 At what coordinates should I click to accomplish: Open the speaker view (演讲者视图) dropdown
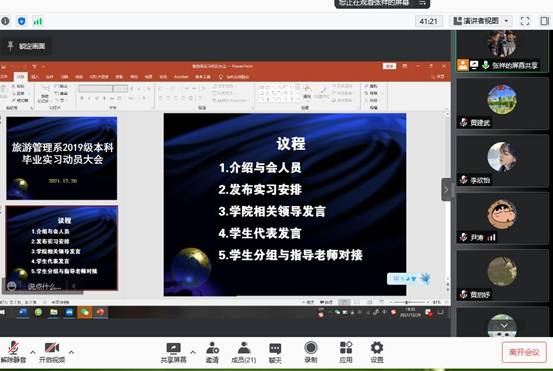click(x=481, y=21)
